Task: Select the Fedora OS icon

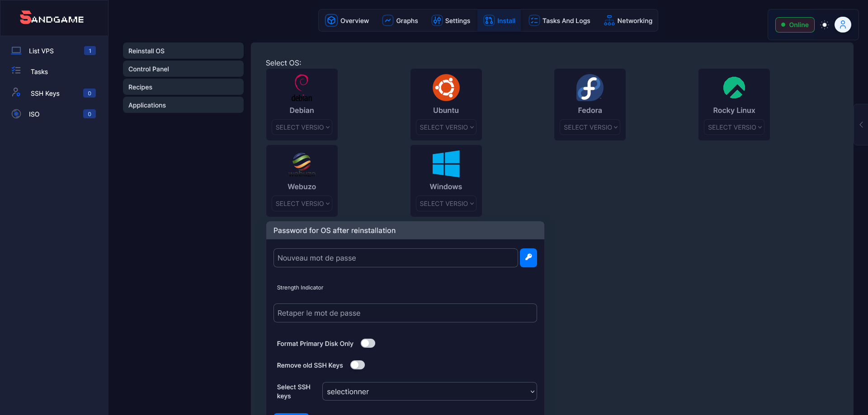Action: coord(590,88)
